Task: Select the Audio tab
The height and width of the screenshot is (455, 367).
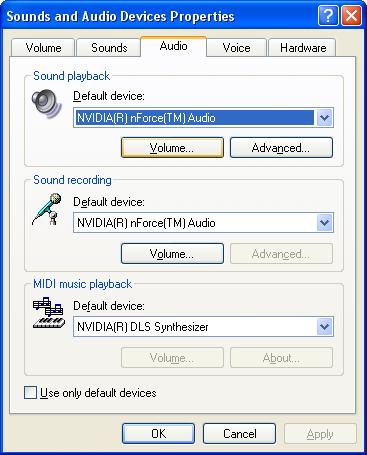Action: click(173, 46)
